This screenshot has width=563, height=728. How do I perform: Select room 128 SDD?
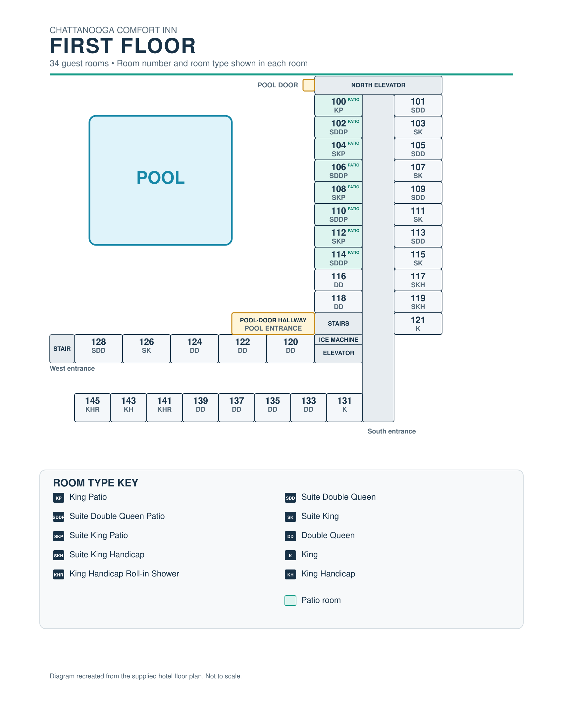pyautogui.click(x=98, y=349)
